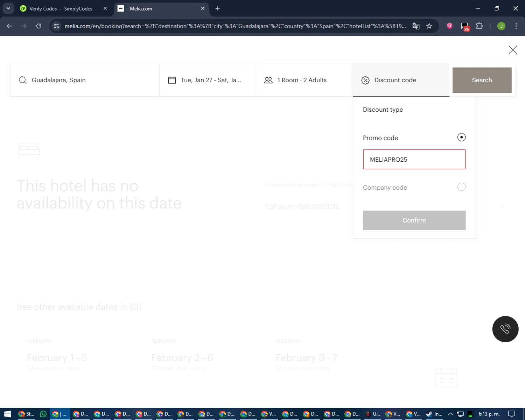Switch to Verify Codes — SimplyCodes tab
This screenshot has width=525, height=420.
point(63,8)
